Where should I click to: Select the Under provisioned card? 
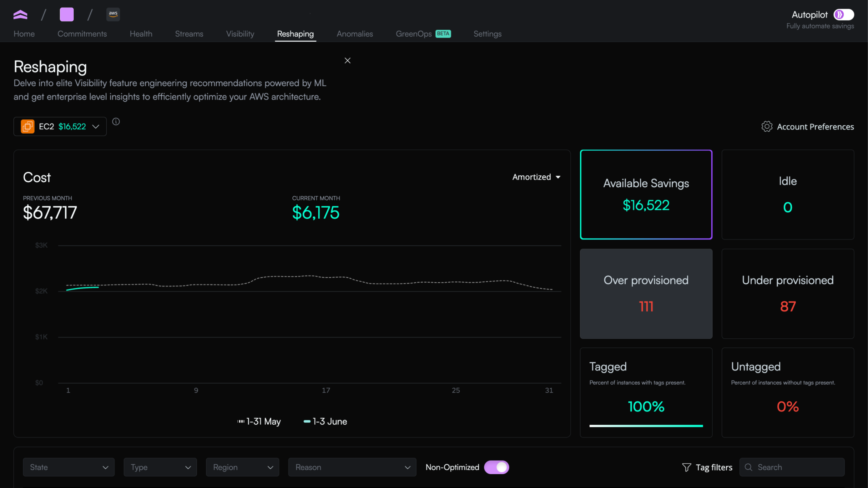787,294
